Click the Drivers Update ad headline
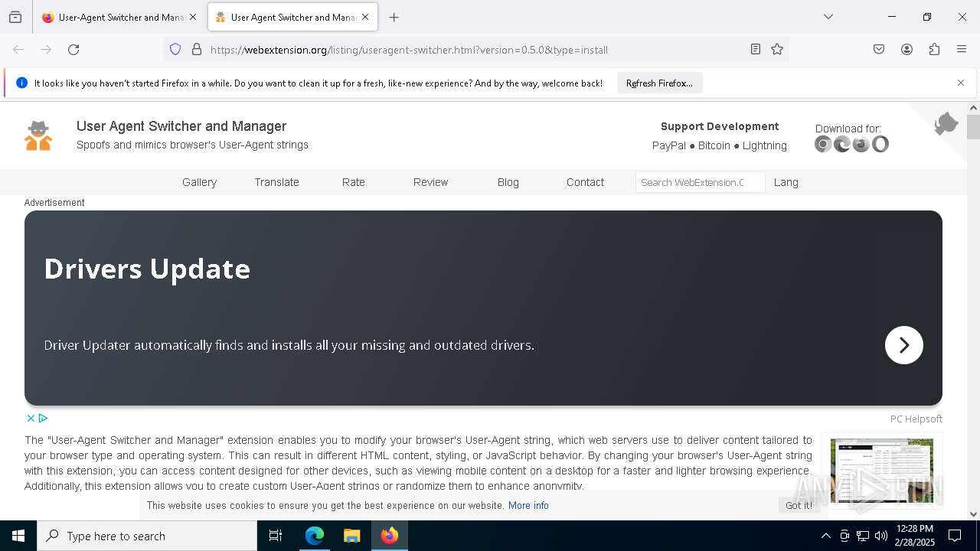980x551 pixels. click(147, 269)
